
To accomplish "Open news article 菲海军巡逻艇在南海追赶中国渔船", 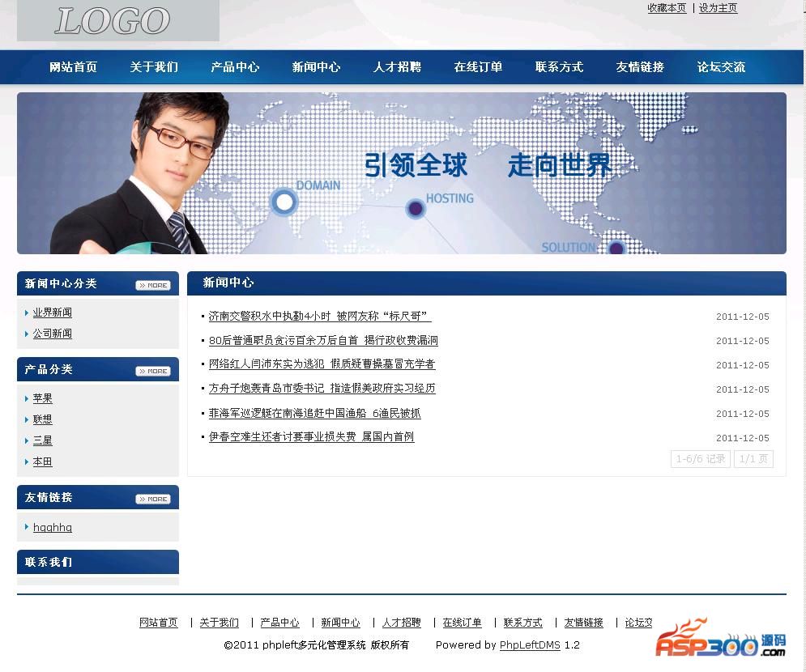I will click(x=314, y=413).
